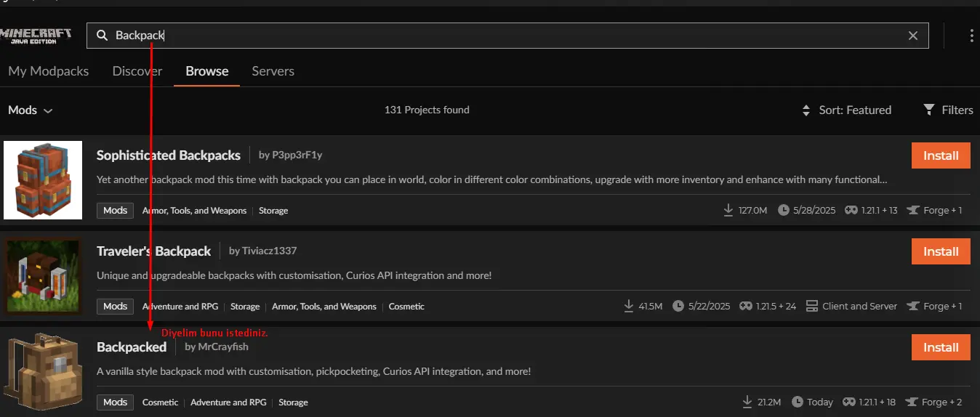This screenshot has height=417, width=980.
Task: Click the 131 Projects found text
Action: (x=427, y=110)
